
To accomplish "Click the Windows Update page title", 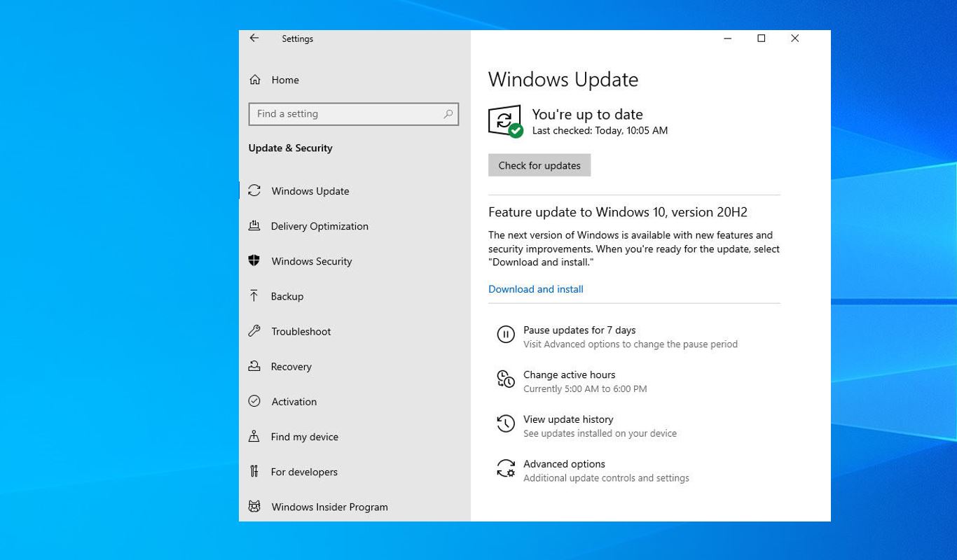I will tap(563, 79).
